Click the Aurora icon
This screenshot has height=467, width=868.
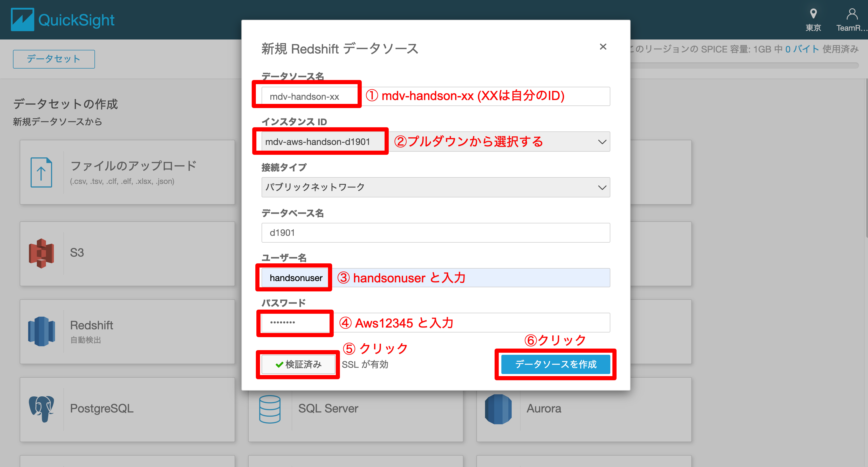point(498,409)
